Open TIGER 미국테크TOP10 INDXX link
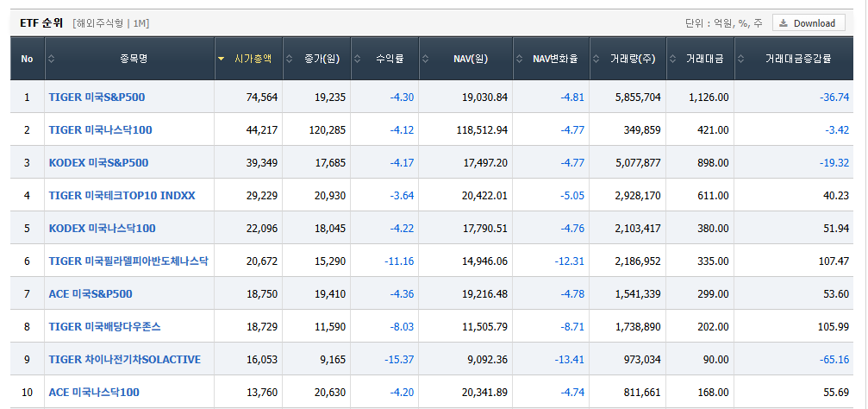868x409 pixels. (122, 195)
